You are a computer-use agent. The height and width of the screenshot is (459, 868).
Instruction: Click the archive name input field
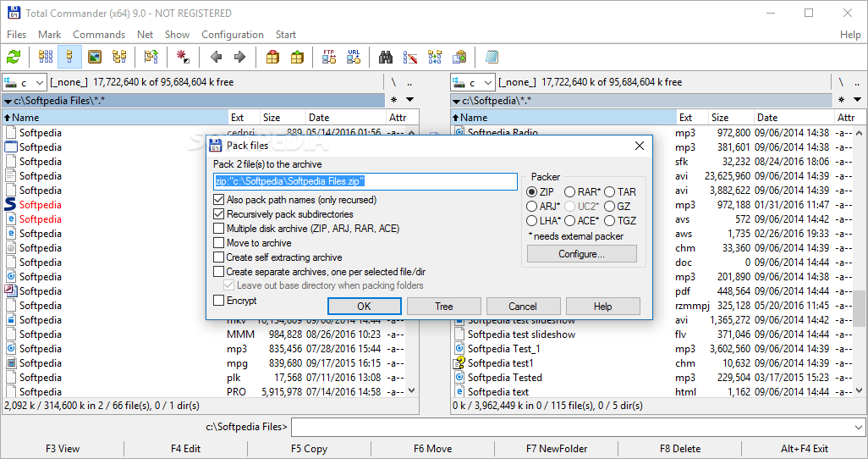(x=365, y=181)
